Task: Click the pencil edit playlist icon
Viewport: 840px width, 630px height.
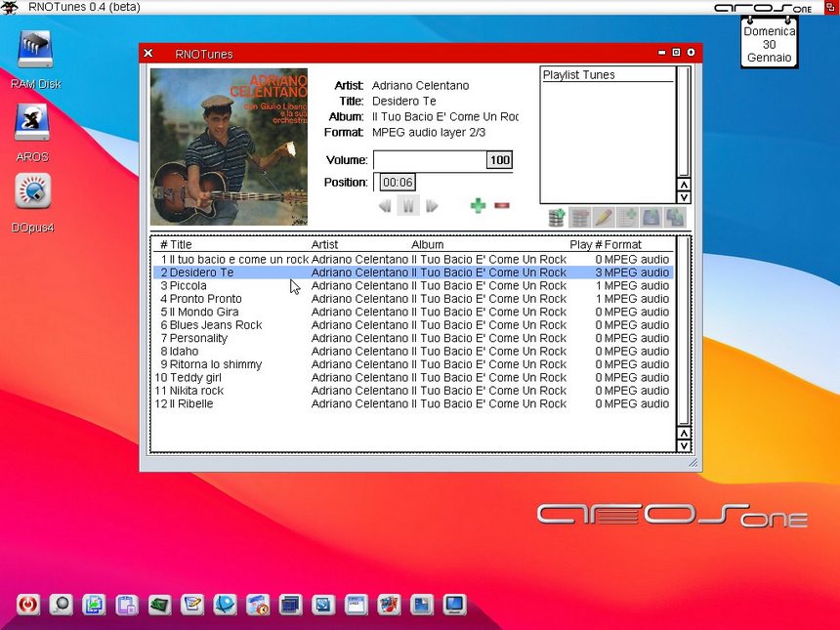Action: (604, 218)
